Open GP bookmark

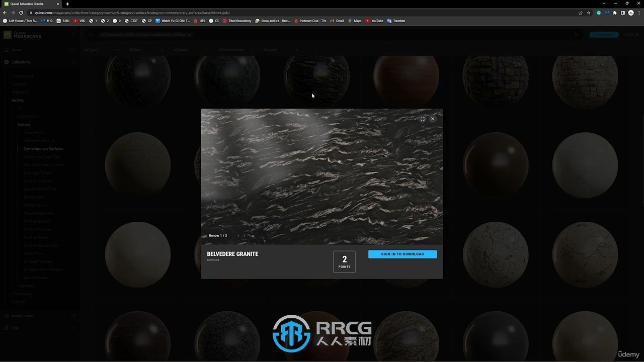[147, 21]
